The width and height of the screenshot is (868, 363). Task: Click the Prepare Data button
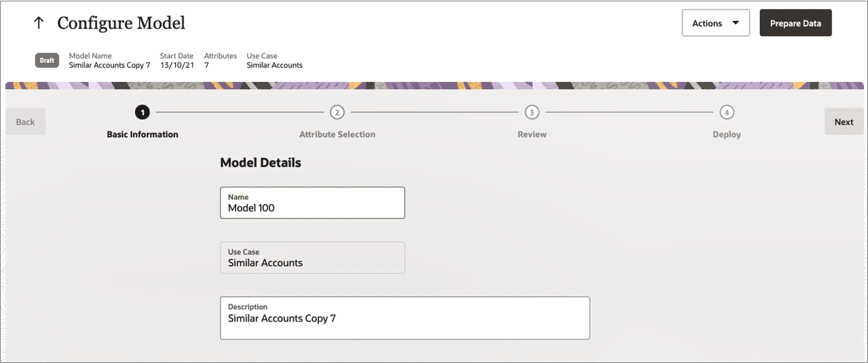[x=795, y=23]
